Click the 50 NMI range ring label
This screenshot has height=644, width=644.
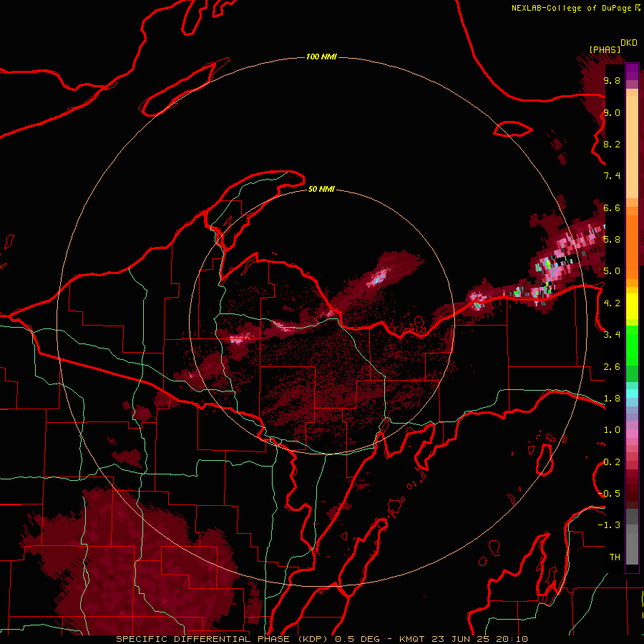(321, 189)
